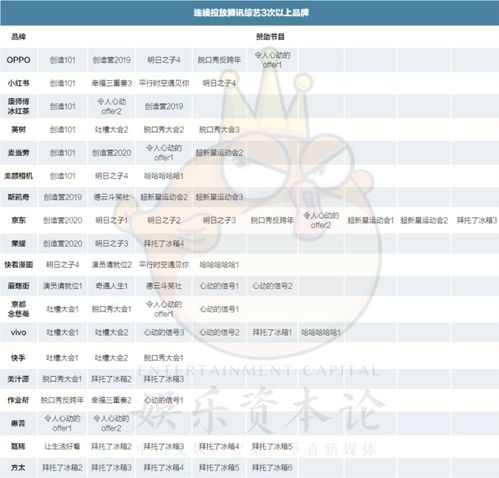Screen dimensions: 499x478
Task: Click 心动的信号2 in the 蘑菇街 row
Action: pyautogui.click(x=272, y=286)
